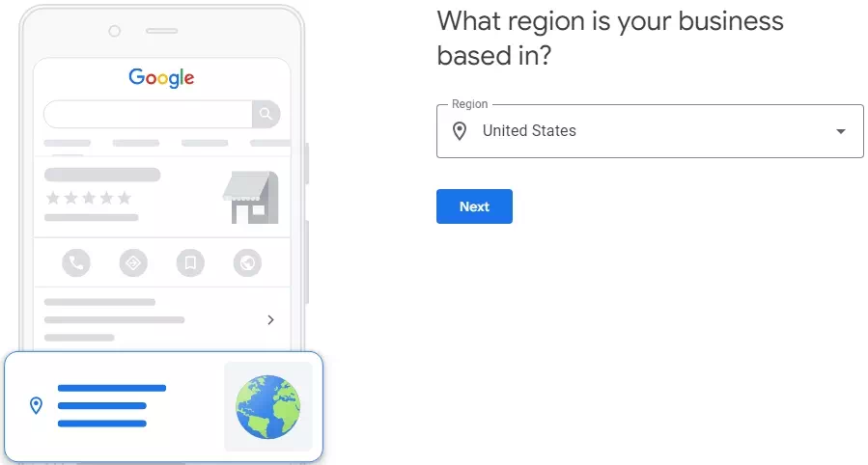Click the blue text lines in bottom card

[108, 405]
